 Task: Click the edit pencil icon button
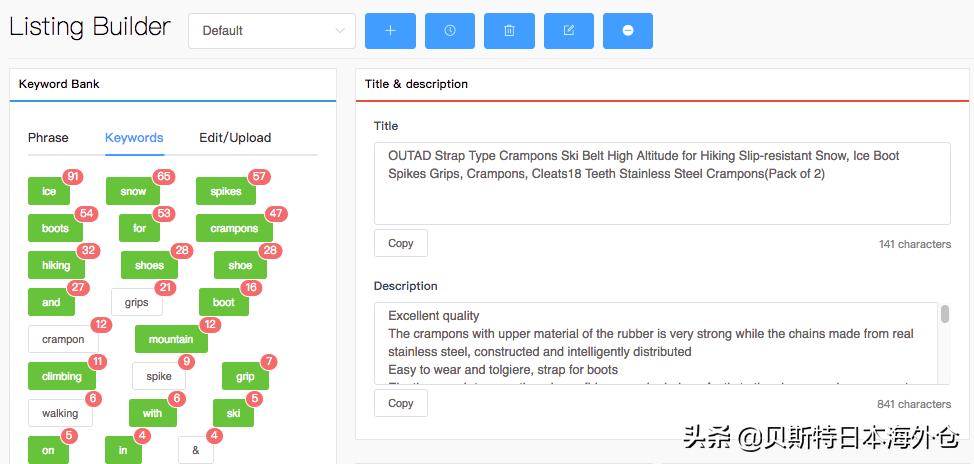coord(569,31)
